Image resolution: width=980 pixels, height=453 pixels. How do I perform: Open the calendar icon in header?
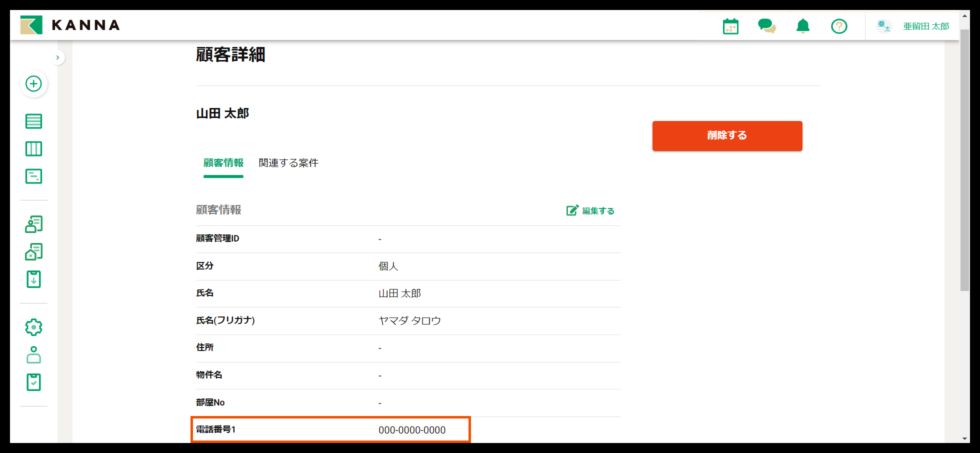730,26
